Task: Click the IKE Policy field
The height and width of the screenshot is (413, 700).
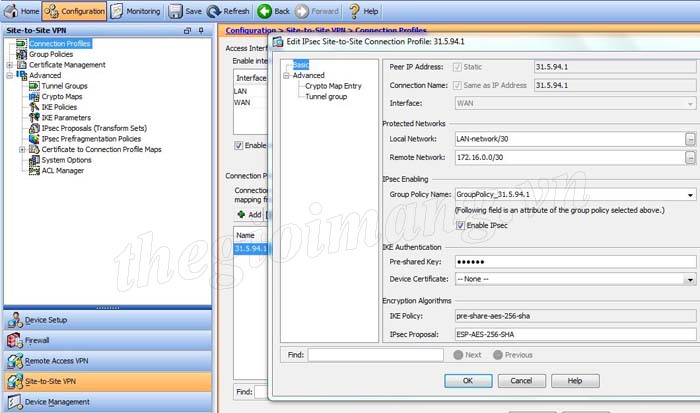Action: pyautogui.click(x=575, y=316)
